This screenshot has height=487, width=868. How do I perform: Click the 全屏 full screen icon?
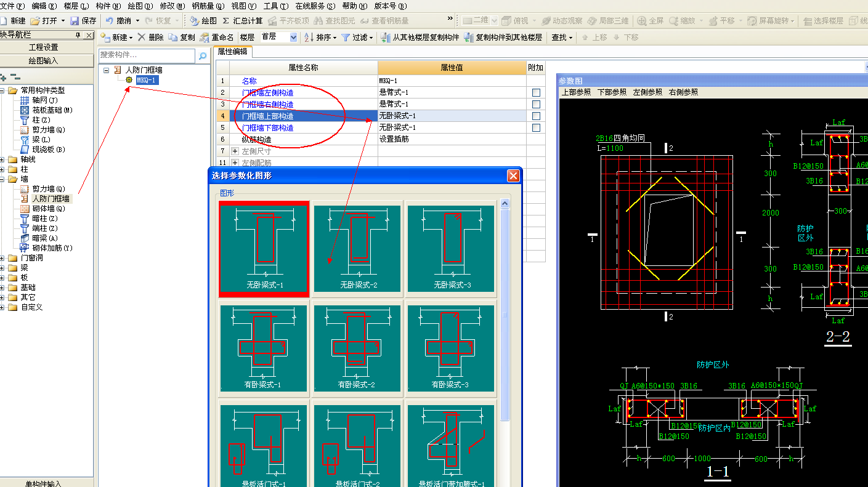642,20
